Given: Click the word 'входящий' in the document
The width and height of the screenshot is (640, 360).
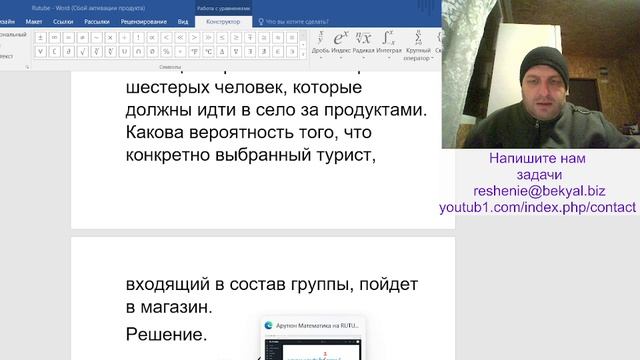Looking at the screenshot, I should click(168, 284).
